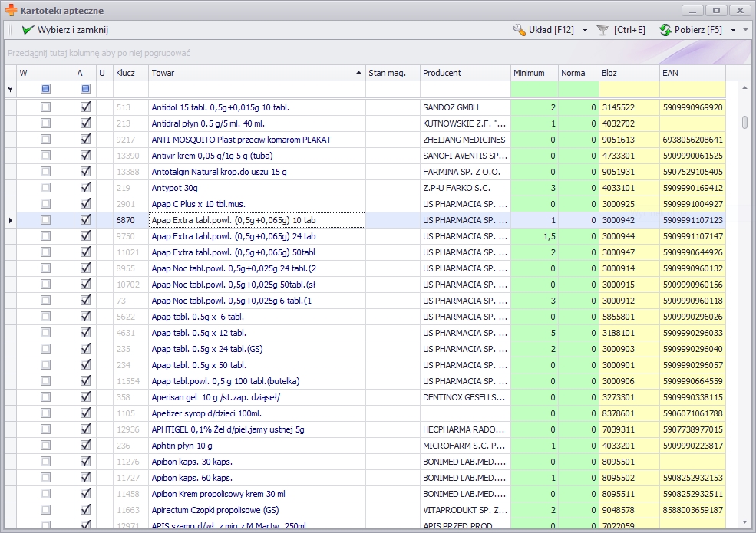
Task: Open dropdown arrow next to Układ [F12]
Action: pyautogui.click(x=585, y=31)
